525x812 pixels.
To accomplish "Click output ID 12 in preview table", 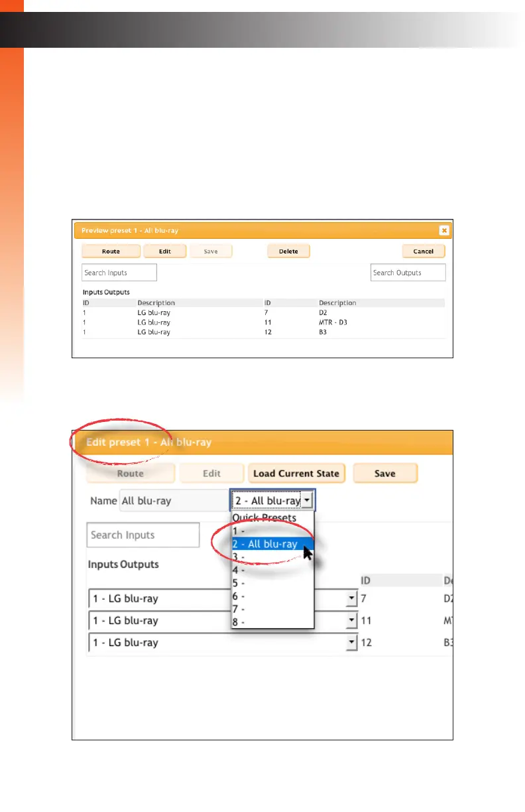I will click(268, 332).
